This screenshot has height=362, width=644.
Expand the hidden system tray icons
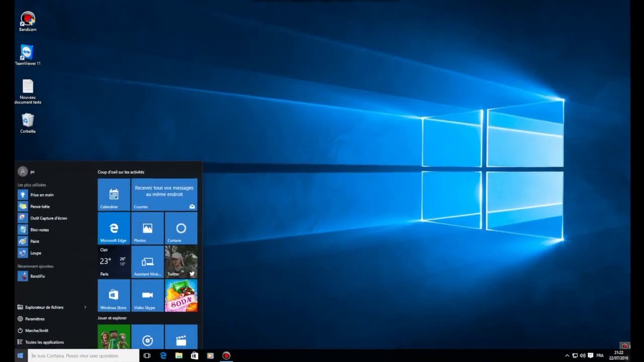point(567,355)
